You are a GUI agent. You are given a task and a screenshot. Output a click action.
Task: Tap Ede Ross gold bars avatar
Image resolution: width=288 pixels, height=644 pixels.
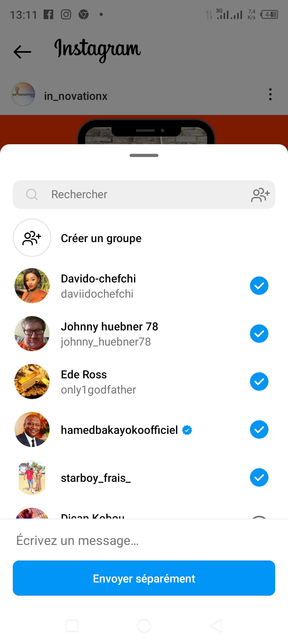tap(32, 382)
